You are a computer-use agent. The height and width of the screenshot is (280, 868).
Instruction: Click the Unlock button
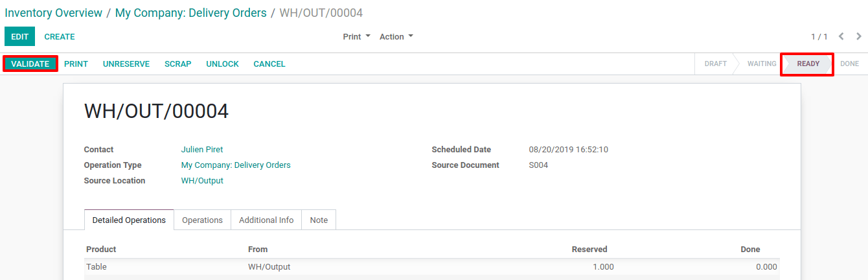pos(222,64)
